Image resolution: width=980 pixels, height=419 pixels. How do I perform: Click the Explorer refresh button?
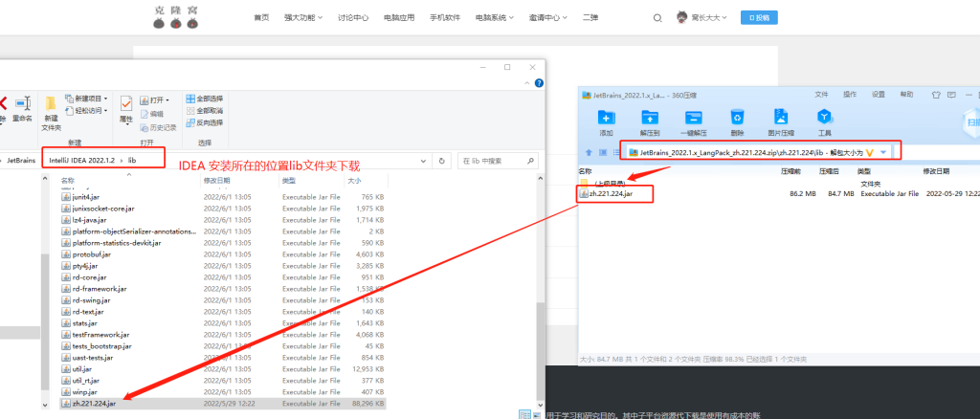[x=441, y=161]
